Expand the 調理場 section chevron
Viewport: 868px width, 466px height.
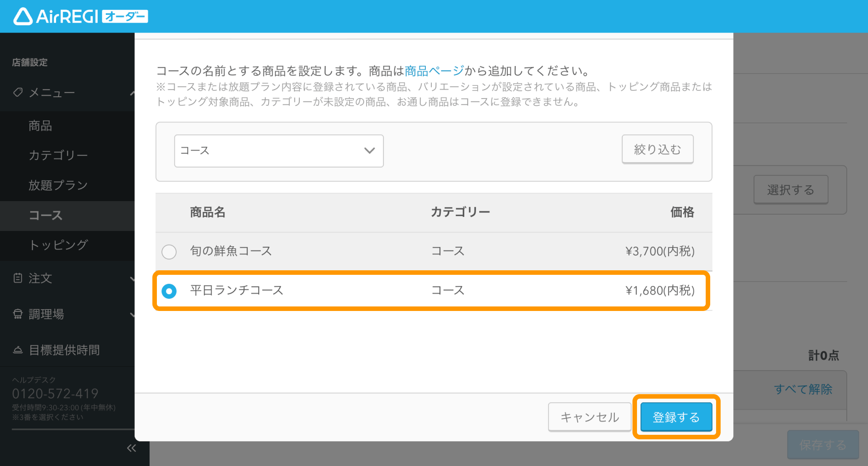point(132,315)
